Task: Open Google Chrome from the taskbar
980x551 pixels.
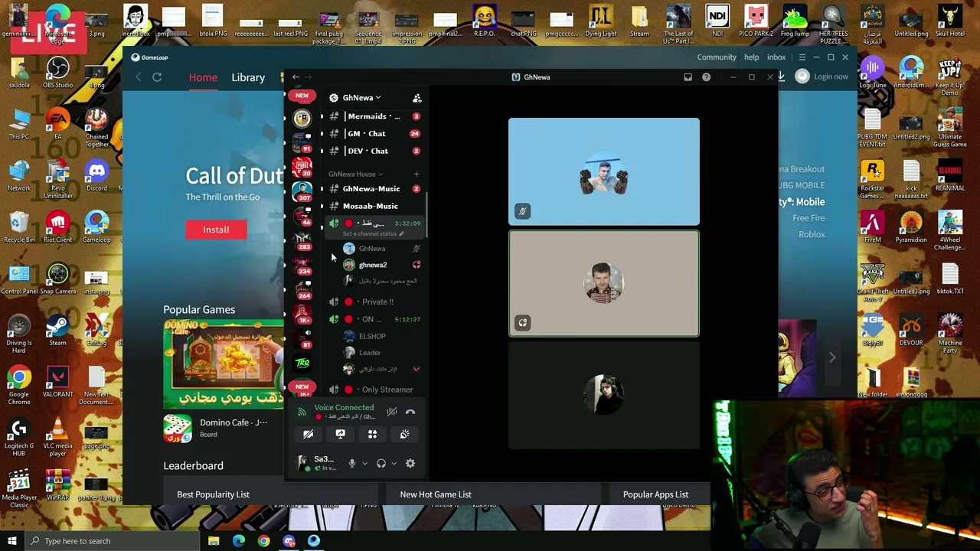Action: click(x=263, y=541)
